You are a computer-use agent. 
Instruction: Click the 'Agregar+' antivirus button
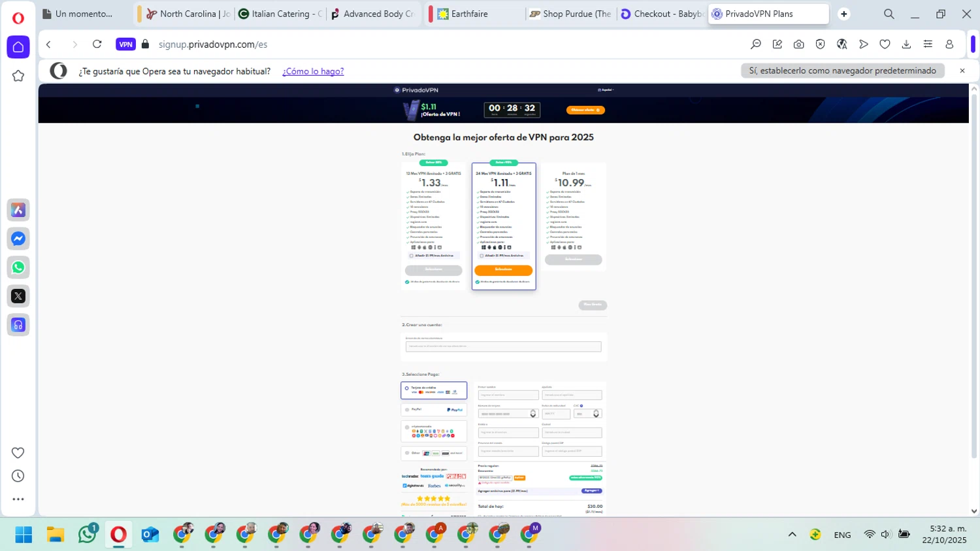(x=592, y=491)
